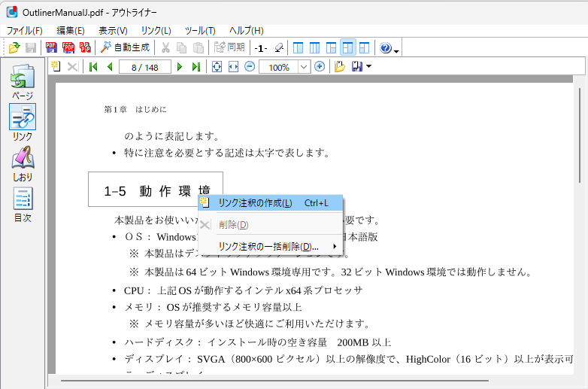Screen dimensions: 588x389
Task: Click the copy icon in the toolbar
Action: point(182,47)
